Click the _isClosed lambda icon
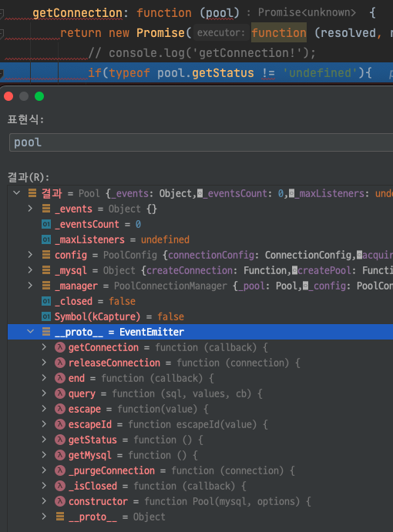 60,486
